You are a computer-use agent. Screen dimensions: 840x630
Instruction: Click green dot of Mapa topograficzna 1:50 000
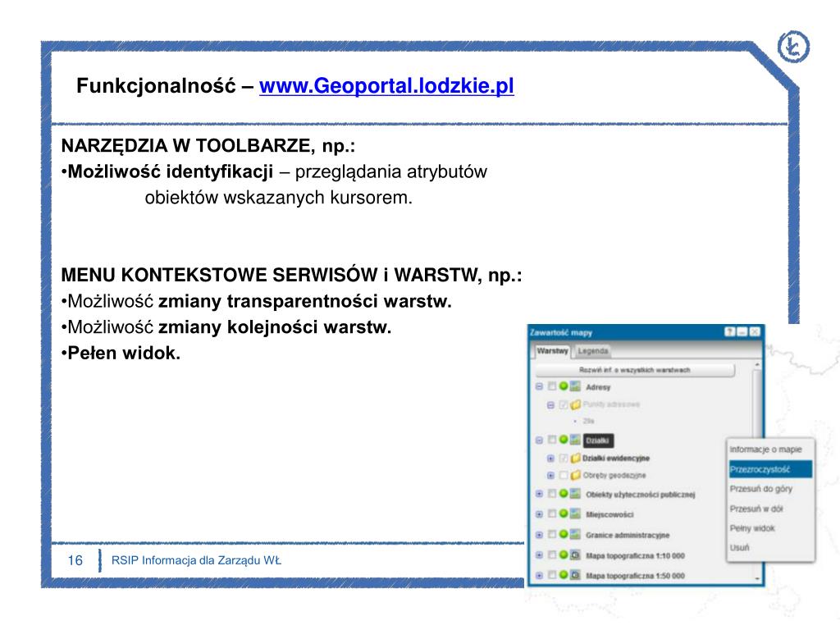(x=564, y=574)
